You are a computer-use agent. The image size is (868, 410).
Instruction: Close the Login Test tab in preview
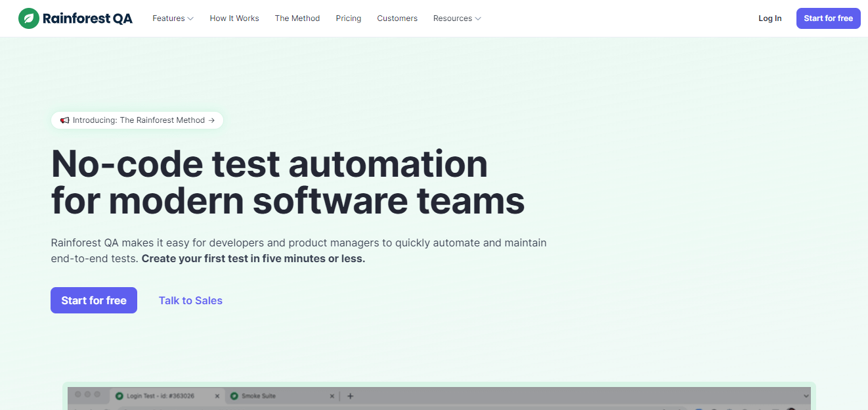point(217,396)
